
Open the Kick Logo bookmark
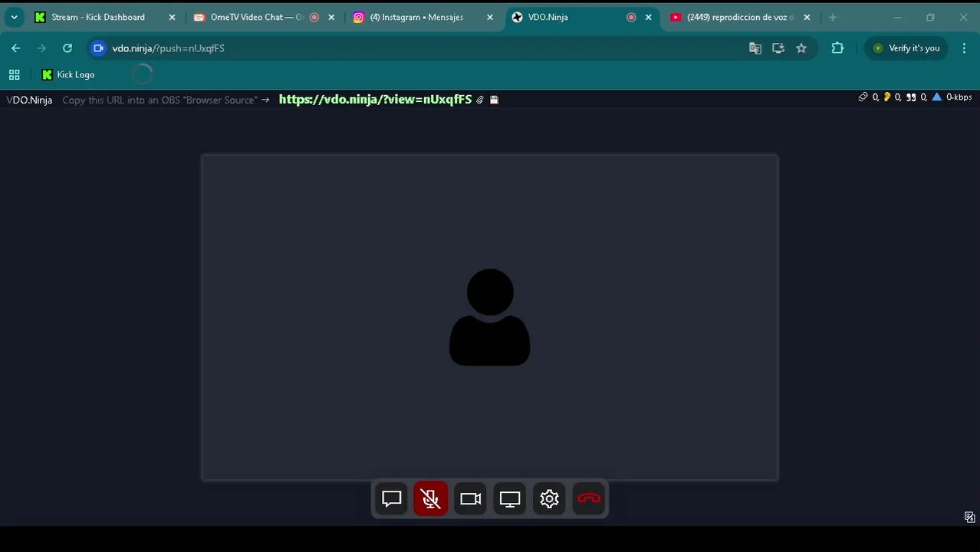pyautogui.click(x=68, y=74)
